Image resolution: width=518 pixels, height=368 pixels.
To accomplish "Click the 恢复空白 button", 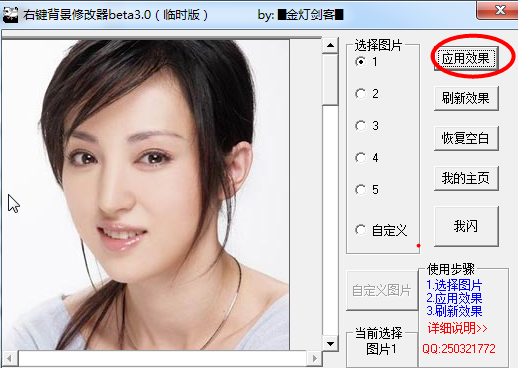I will pos(466,138).
